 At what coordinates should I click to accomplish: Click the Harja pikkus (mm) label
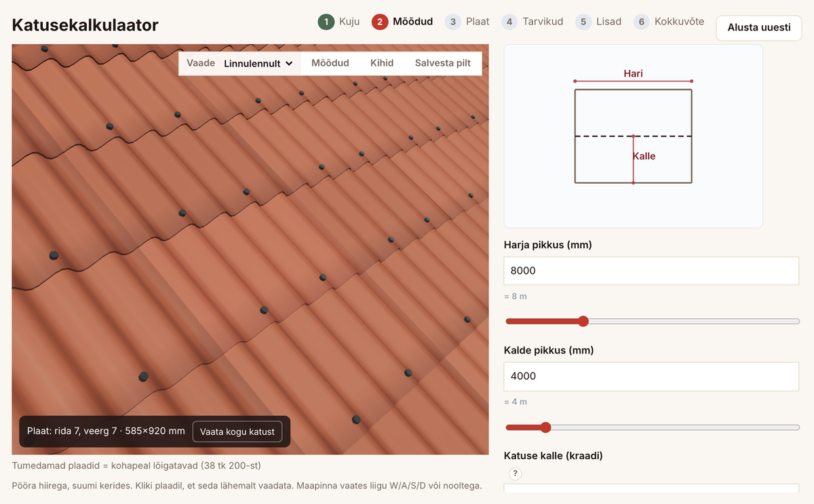(x=548, y=245)
